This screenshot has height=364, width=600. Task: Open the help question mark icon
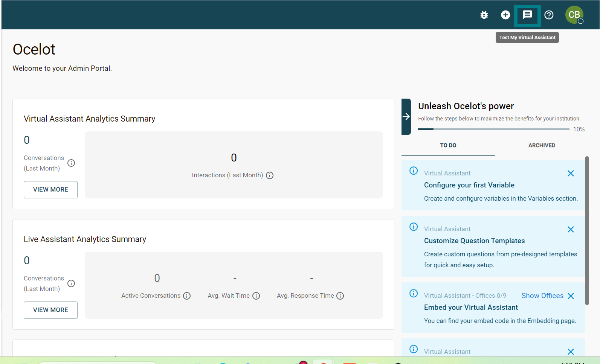[549, 15]
